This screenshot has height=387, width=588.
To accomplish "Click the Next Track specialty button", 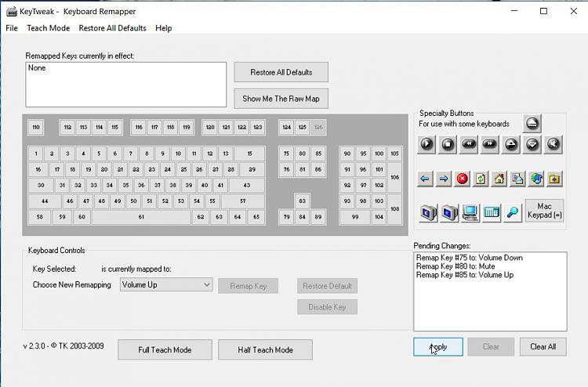I will tap(490, 144).
